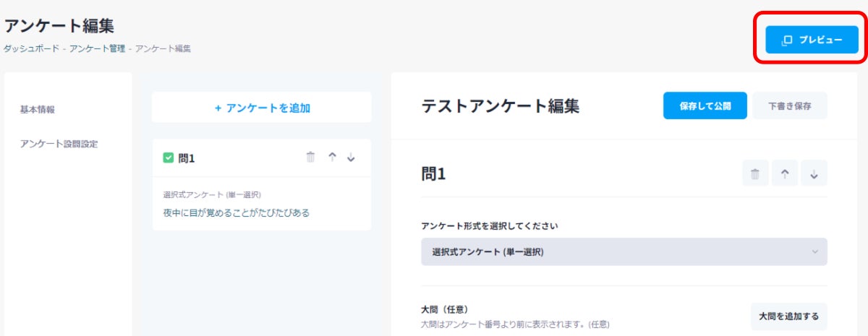Move 問1 down in the list card

pos(351,158)
